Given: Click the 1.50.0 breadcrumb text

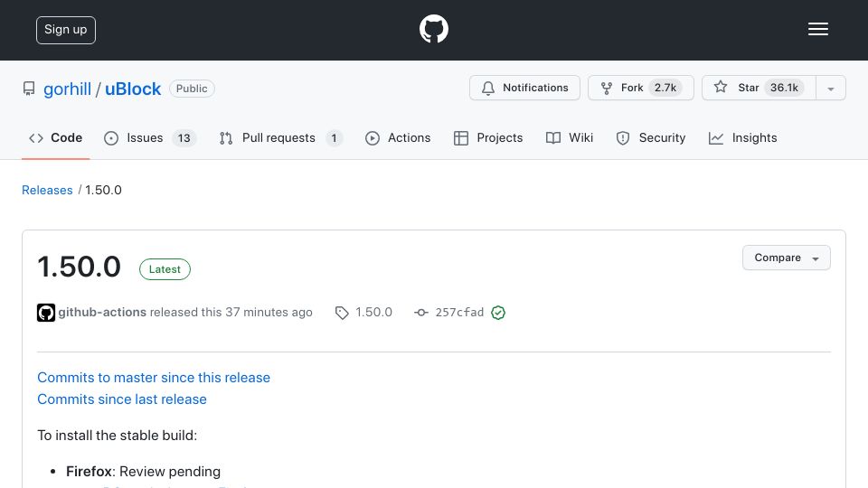Looking at the screenshot, I should [103, 190].
